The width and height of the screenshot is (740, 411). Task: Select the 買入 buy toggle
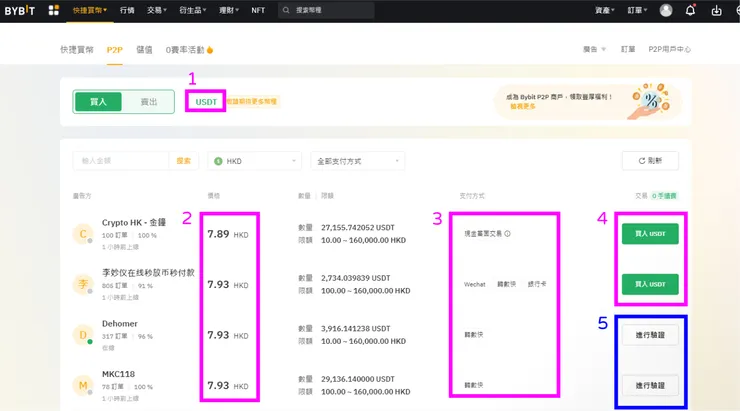click(98, 101)
